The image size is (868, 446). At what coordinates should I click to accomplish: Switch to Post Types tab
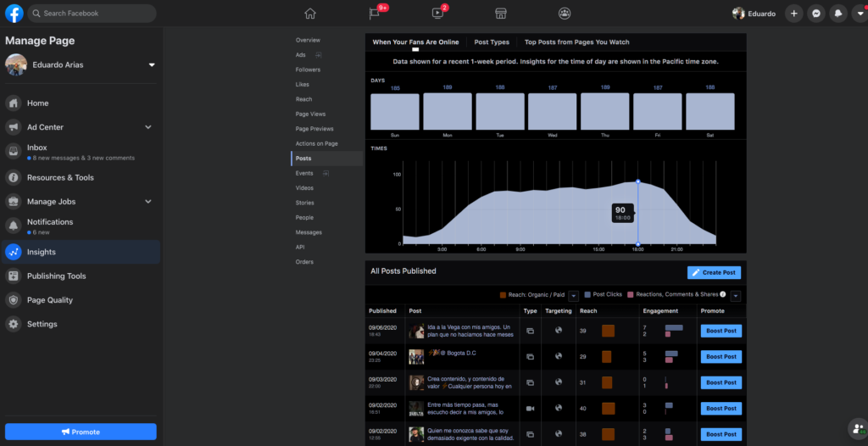pyautogui.click(x=492, y=42)
